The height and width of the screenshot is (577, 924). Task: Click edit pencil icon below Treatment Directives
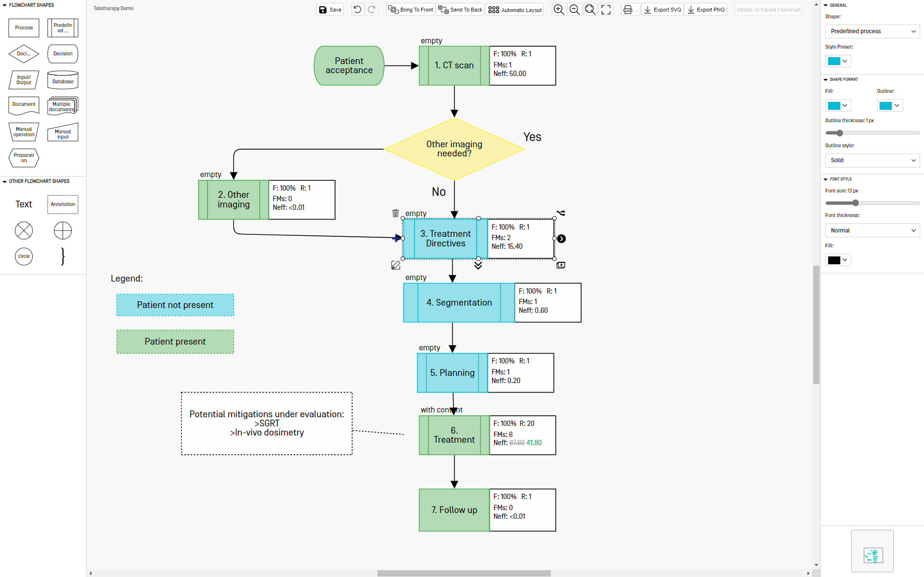click(396, 265)
